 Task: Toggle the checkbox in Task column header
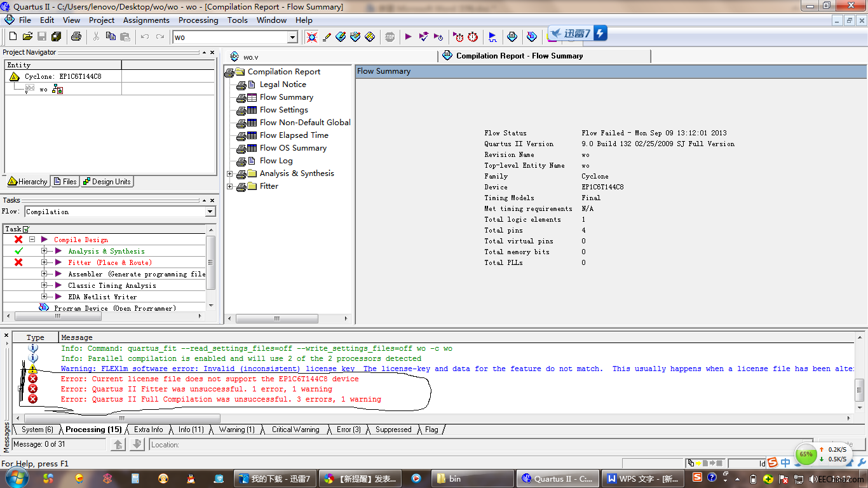(26, 229)
